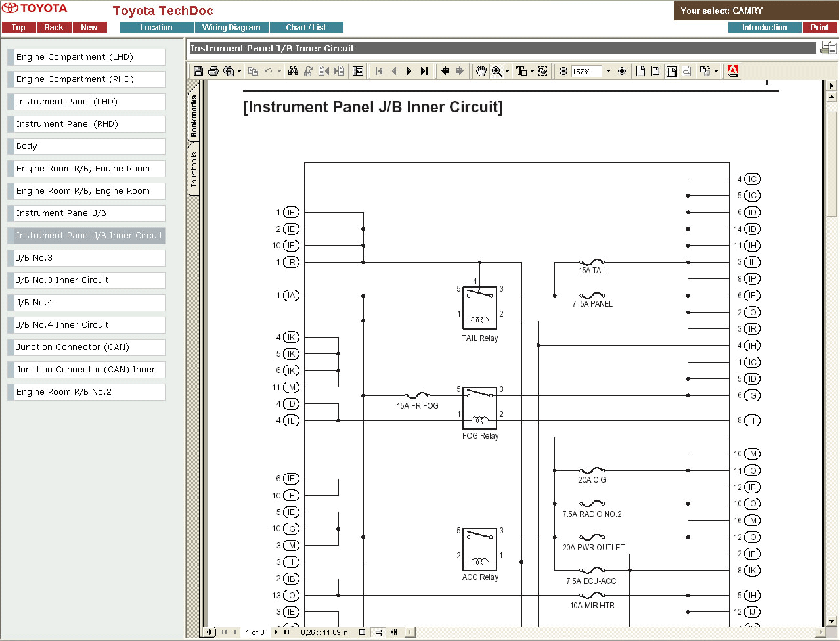
Task: Open Junction Connector (CAN) Inner entry
Action: click(86, 370)
